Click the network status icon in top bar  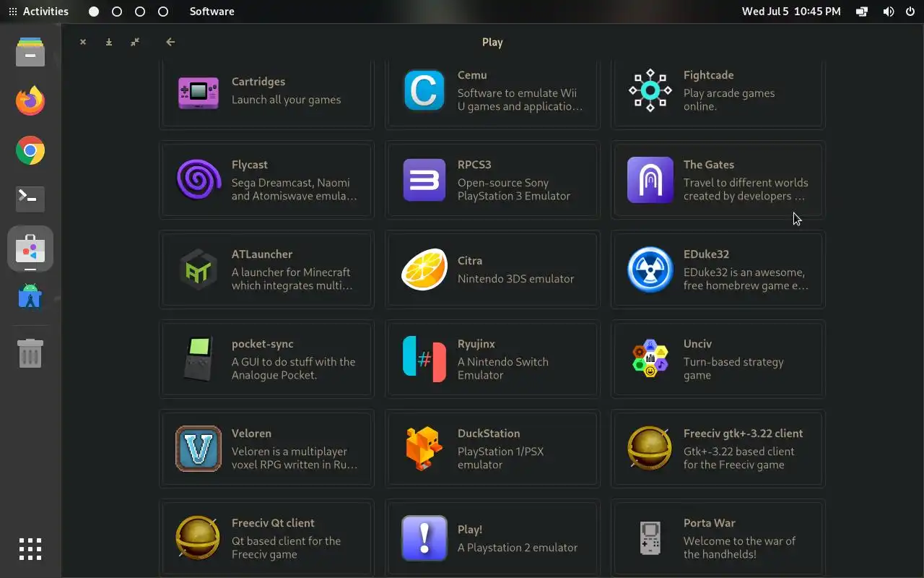(862, 12)
